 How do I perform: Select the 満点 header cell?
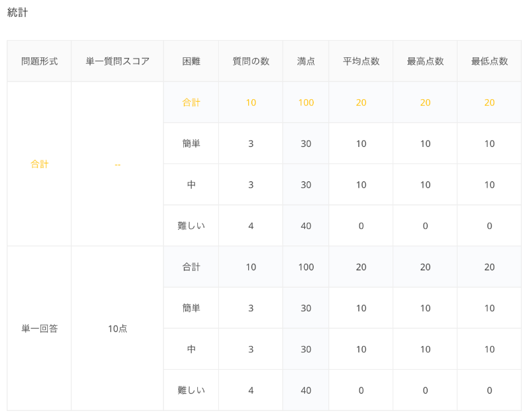305,61
